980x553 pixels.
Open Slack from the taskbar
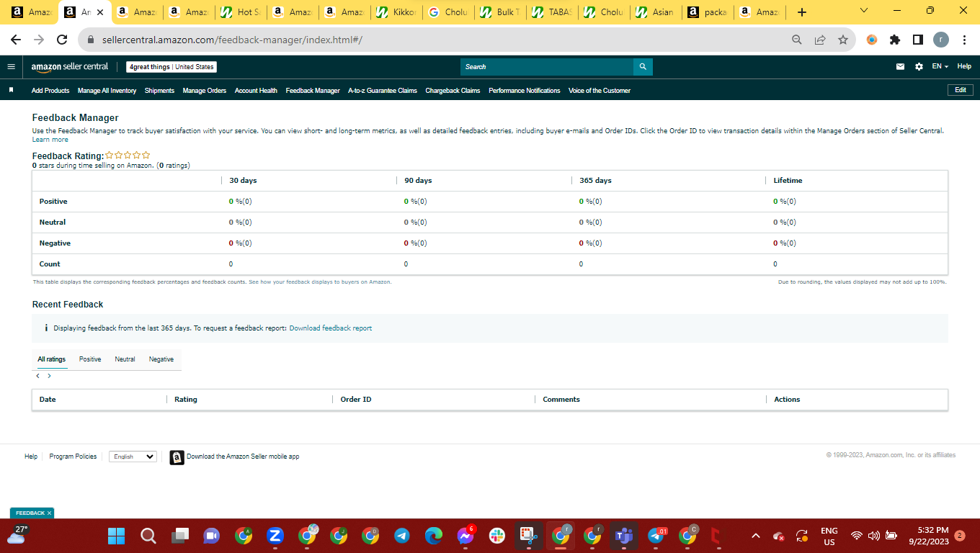496,536
